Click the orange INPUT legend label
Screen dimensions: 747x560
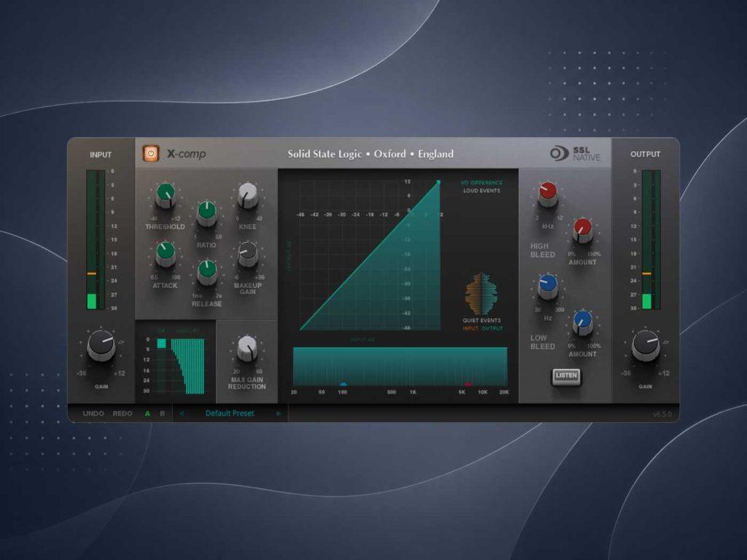pos(471,328)
